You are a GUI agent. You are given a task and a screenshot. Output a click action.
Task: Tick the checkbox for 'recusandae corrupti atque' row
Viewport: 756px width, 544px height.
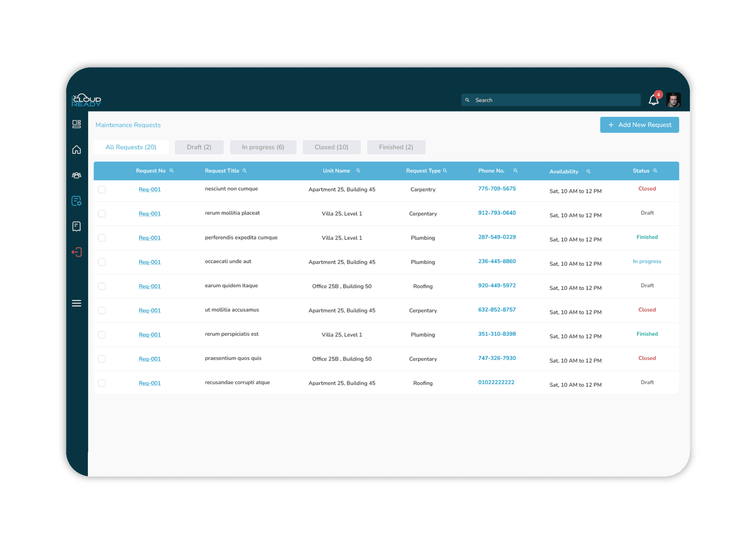(x=102, y=382)
